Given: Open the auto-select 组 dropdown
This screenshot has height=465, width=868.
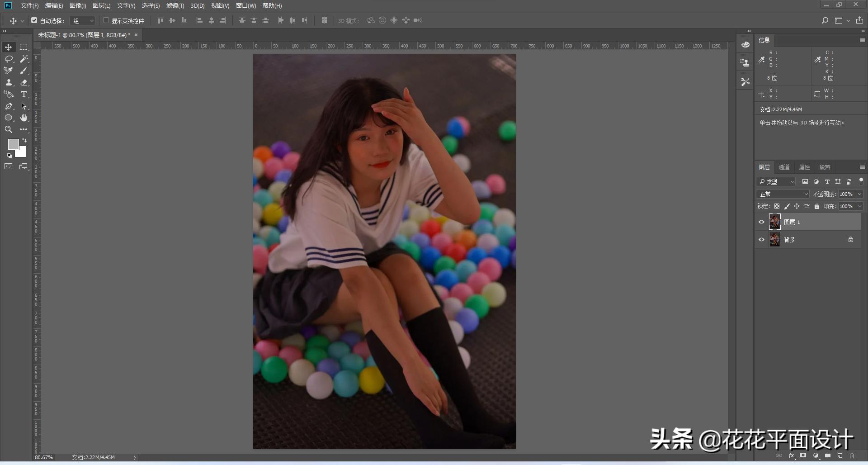Looking at the screenshot, I should point(83,21).
